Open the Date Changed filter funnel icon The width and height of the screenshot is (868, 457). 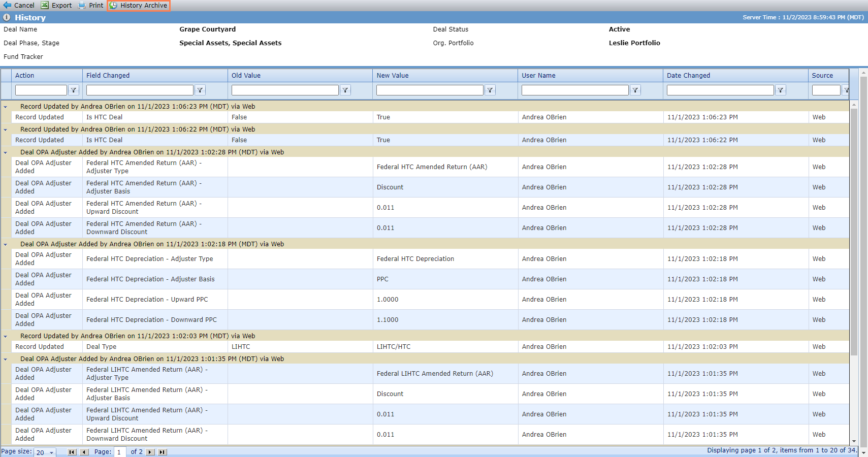[781, 90]
